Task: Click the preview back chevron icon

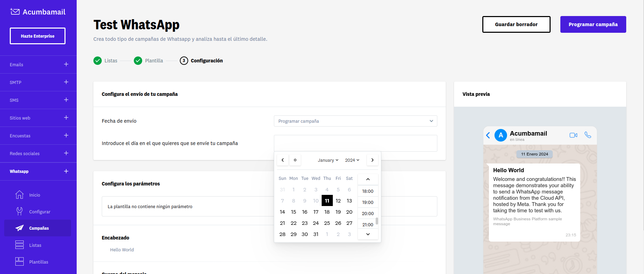Action: click(x=488, y=135)
